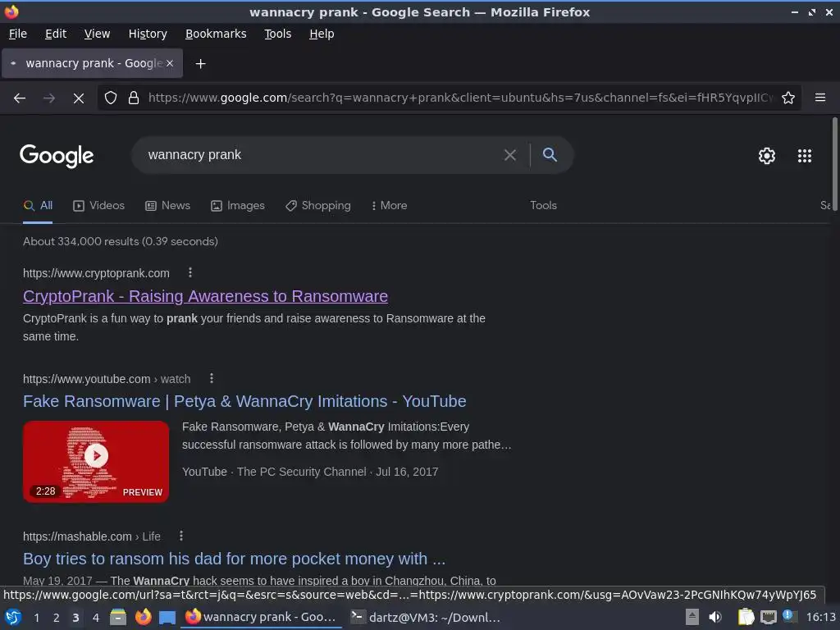
Task: Open the Help menu
Action: tap(322, 34)
